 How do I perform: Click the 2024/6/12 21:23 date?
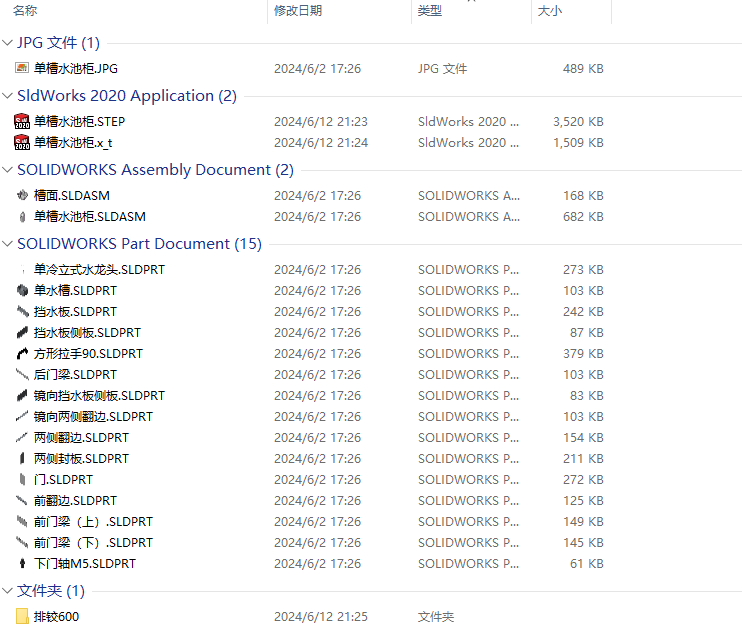coord(321,122)
